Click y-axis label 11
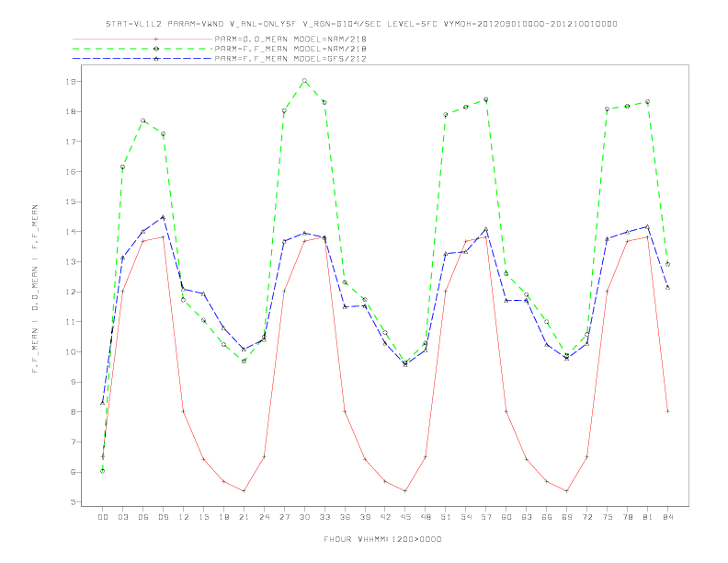Image resolution: width=728 pixels, height=563 pixels. (x=71, y=321)
